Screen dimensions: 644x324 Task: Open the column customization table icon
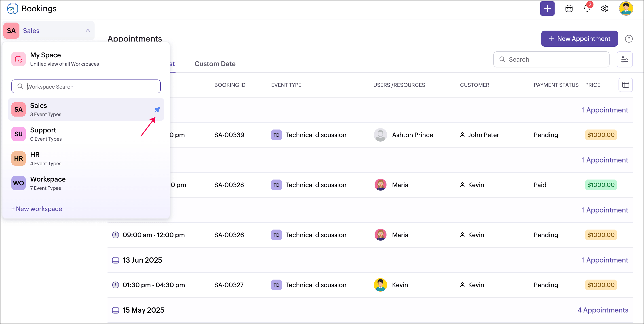(x=625, y=85)
